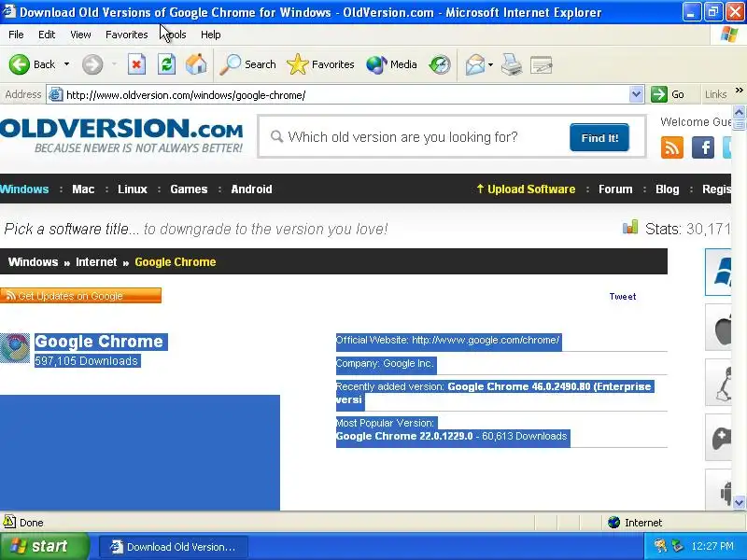This screenshot has width=747, height=560.
Task: Go to the Home page icon
Action: tap(196, 64)
